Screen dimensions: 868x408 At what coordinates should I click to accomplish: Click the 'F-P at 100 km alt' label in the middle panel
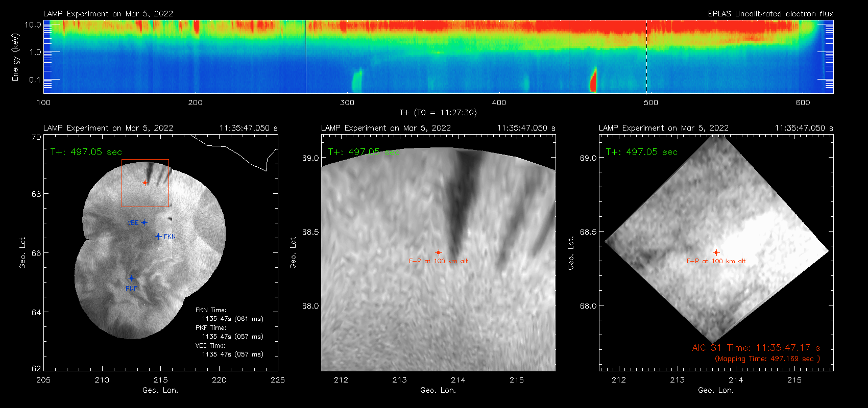438,261
